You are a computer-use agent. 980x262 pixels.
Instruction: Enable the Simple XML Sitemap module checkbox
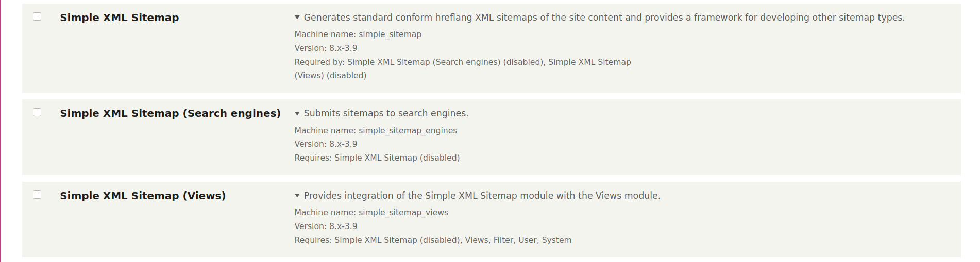coord(37,16)
